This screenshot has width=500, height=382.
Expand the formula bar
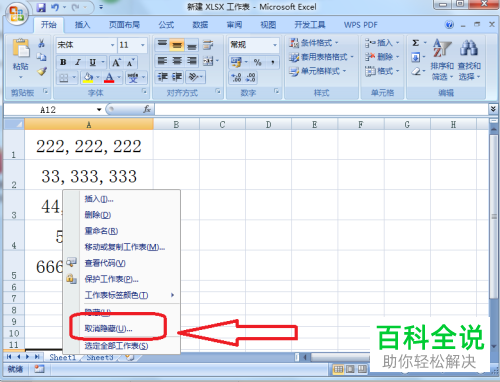click(493, 109)
